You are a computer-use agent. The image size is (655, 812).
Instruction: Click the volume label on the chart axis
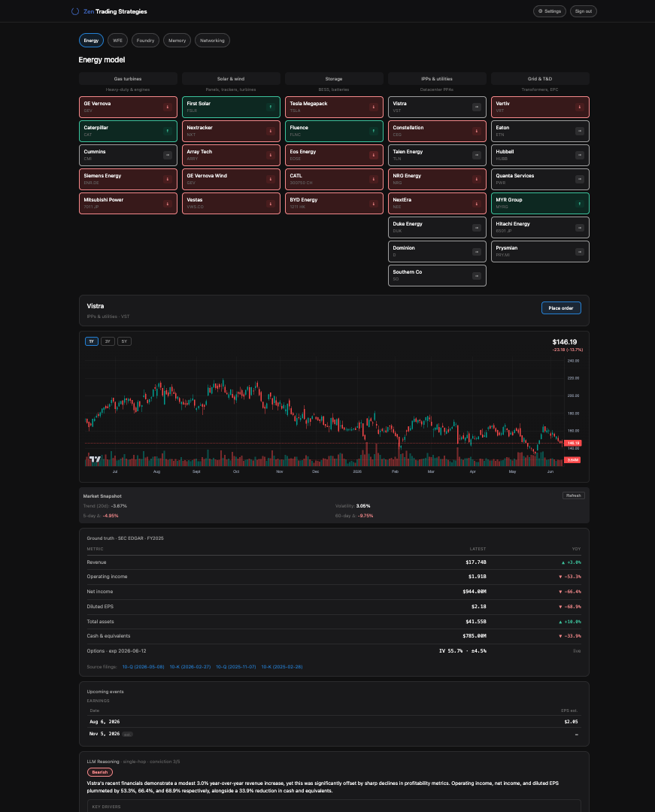[572, 460]
